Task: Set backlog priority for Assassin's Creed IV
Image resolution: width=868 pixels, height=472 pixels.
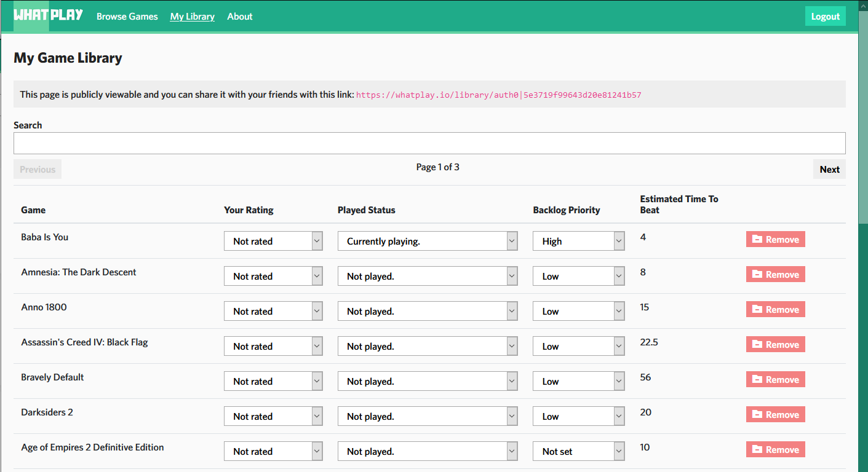Action: [x=579, y=347]
